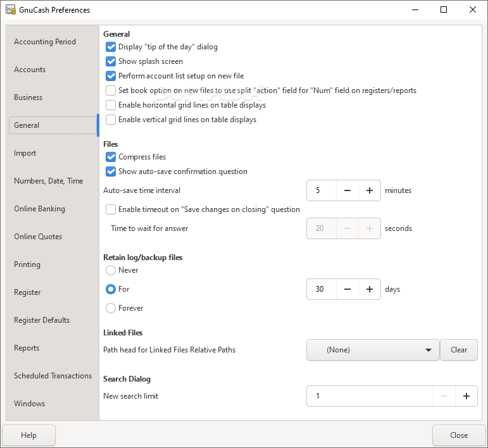Image resolution: width=488 pixels, height=448 pixels.
Task: Switch to the Business tab
Action: pyautogui.click(x=53, y=97)
